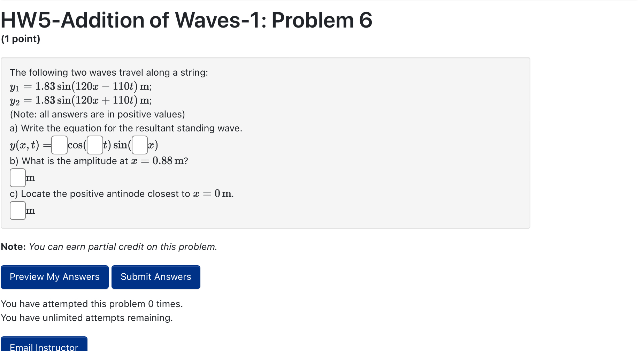Select the equation y1 = 1.83 sin(120x − 110t)

coord(80,86)
